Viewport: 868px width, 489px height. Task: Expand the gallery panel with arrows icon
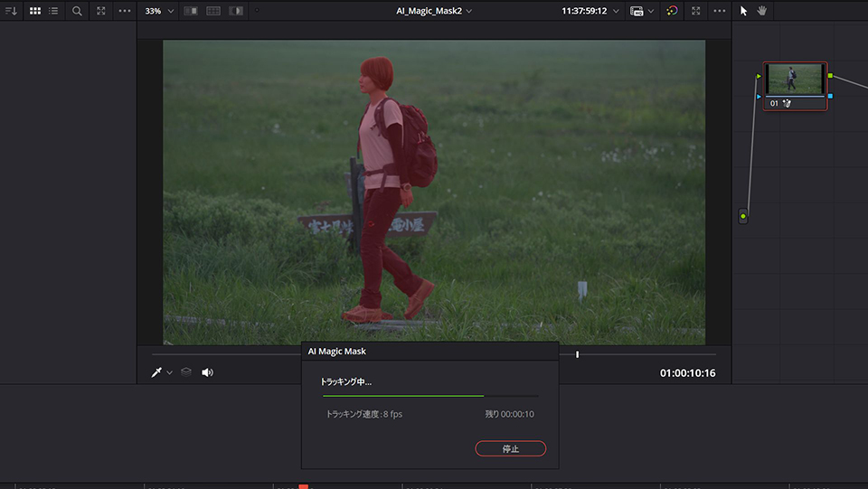100,11
